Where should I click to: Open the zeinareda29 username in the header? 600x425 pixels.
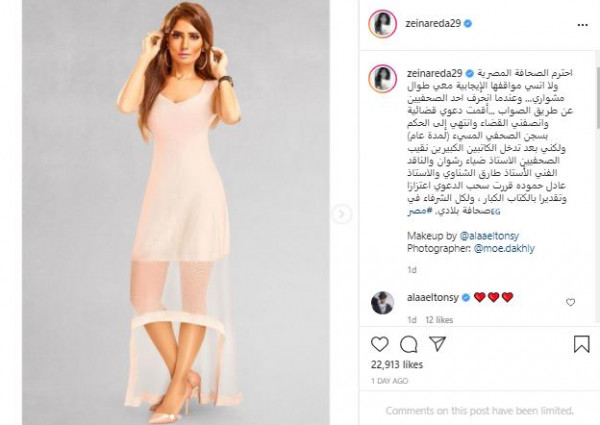coord(433,23)
